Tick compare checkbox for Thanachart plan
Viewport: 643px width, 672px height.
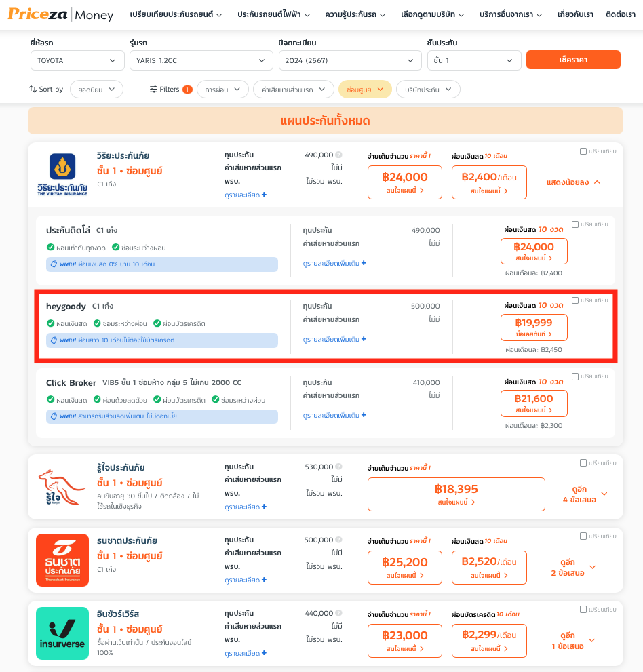coord(583,536)
